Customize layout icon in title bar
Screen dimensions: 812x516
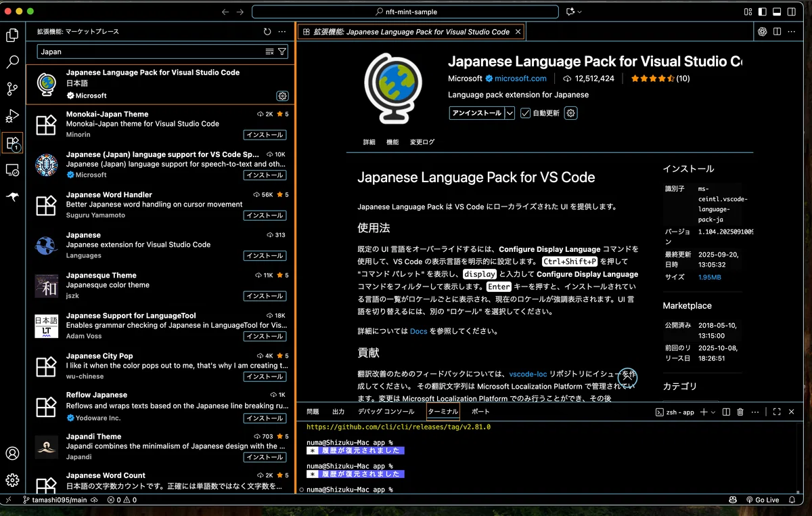point(748,12)
